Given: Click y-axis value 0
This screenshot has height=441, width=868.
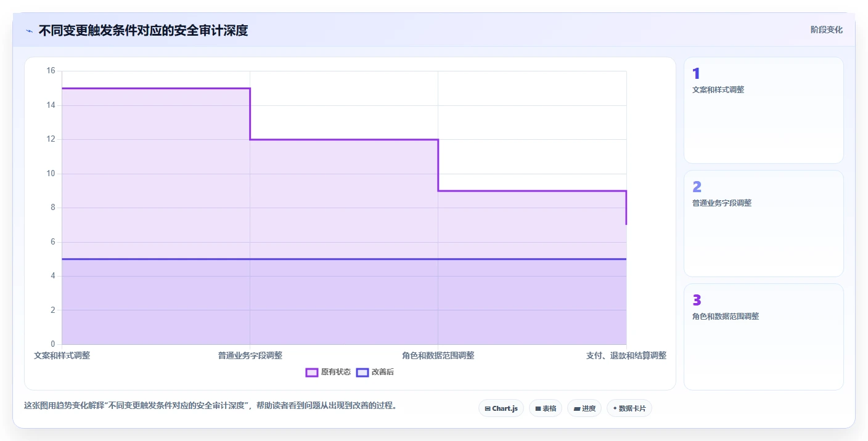Looking at the screenshot, I should (53, 344).
